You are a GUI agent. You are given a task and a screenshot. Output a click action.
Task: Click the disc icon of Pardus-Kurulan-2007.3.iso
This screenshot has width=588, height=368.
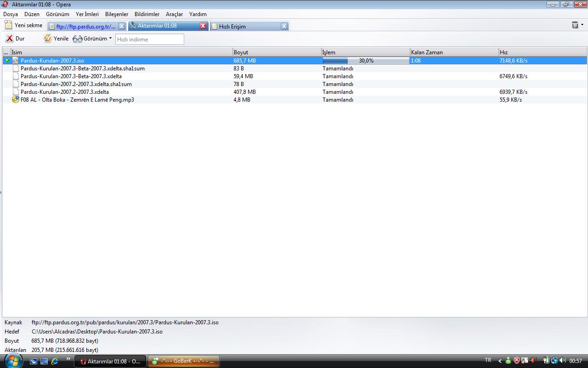(x=15, y=61)
